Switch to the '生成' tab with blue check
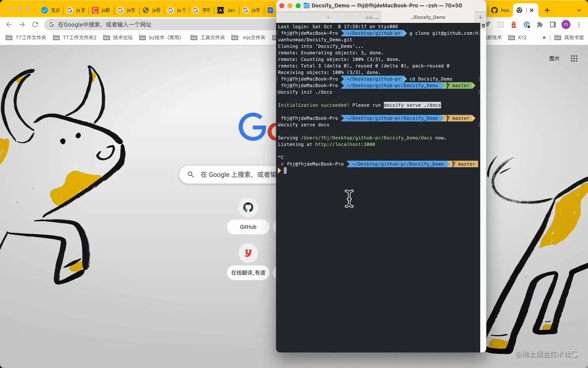Screen dimensions: 588x368 pyautogui.click(x=51, y=10)
